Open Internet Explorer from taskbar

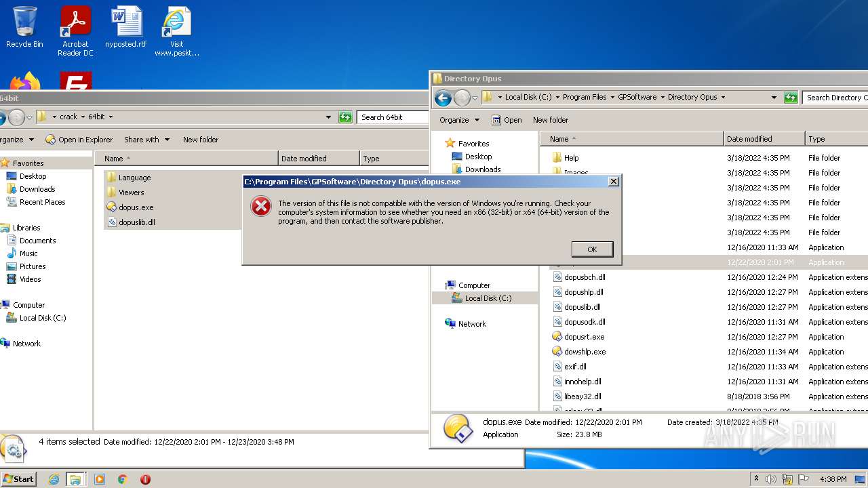(54, 479)
